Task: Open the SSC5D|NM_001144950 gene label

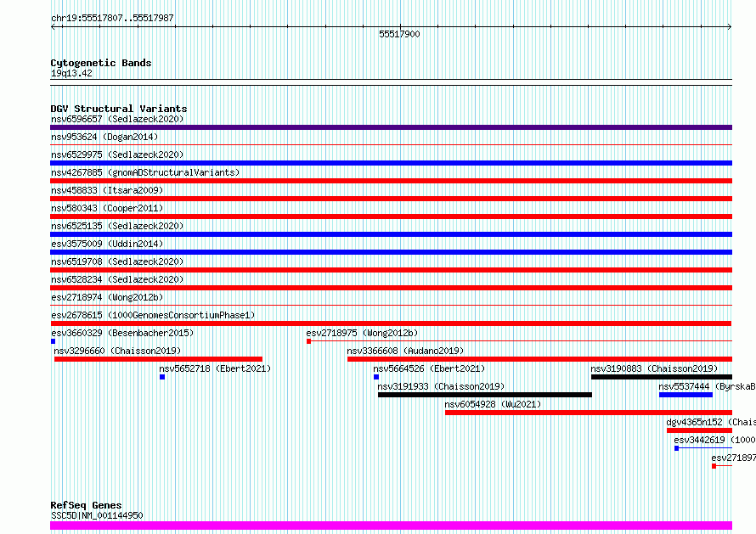Action: coord(97,515)
